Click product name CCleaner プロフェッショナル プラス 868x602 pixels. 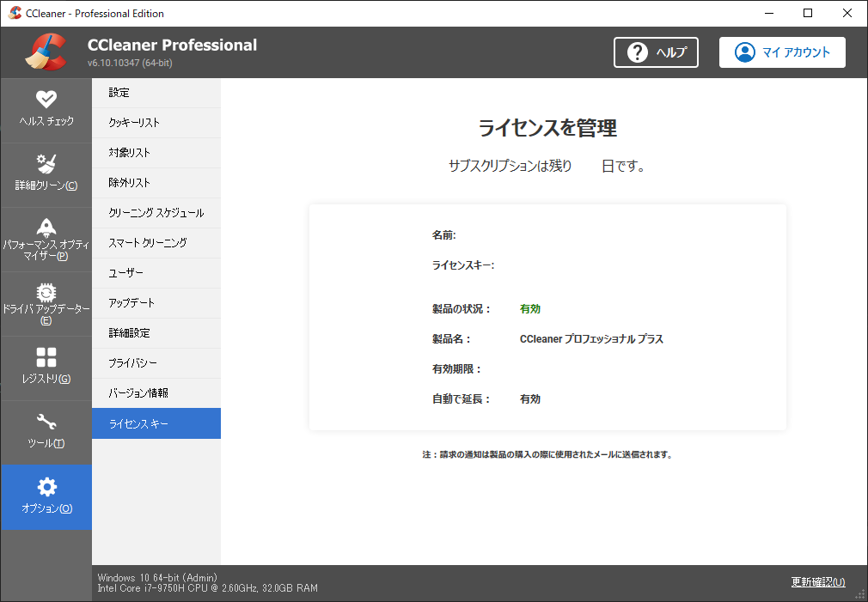tap(592, 338)
